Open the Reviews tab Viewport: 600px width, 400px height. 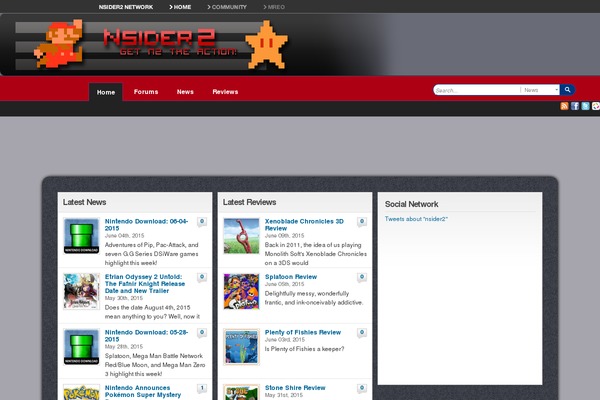(x=225, y=92)
